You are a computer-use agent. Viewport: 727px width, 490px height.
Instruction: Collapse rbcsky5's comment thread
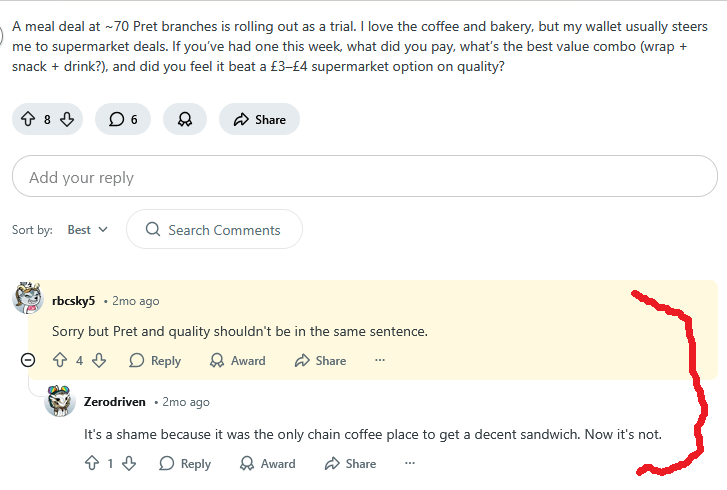(x=28, y=361)
